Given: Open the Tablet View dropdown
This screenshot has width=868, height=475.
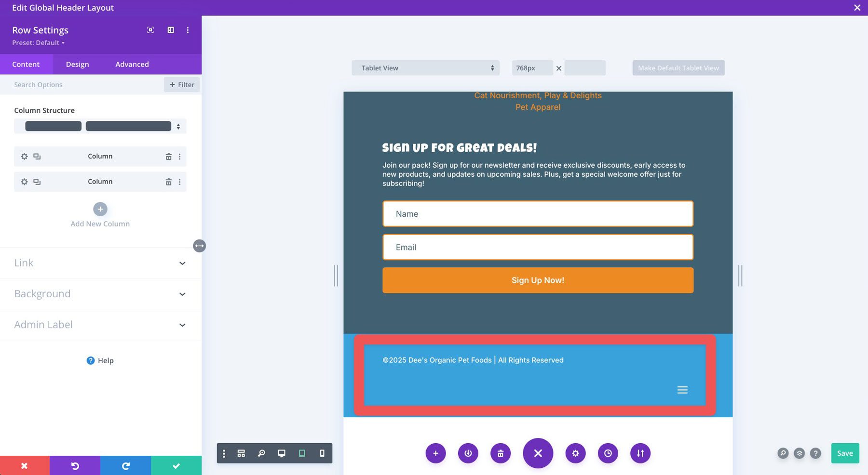Looking at the screenshot, I should click(425, 67).
